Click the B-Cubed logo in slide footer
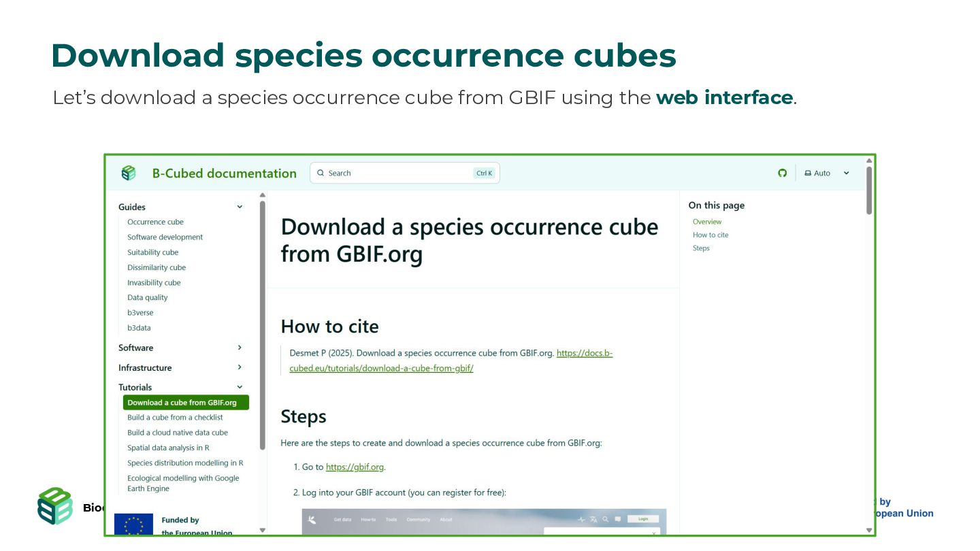The height and width of the screenshot is (551, 980). [55, 506]
